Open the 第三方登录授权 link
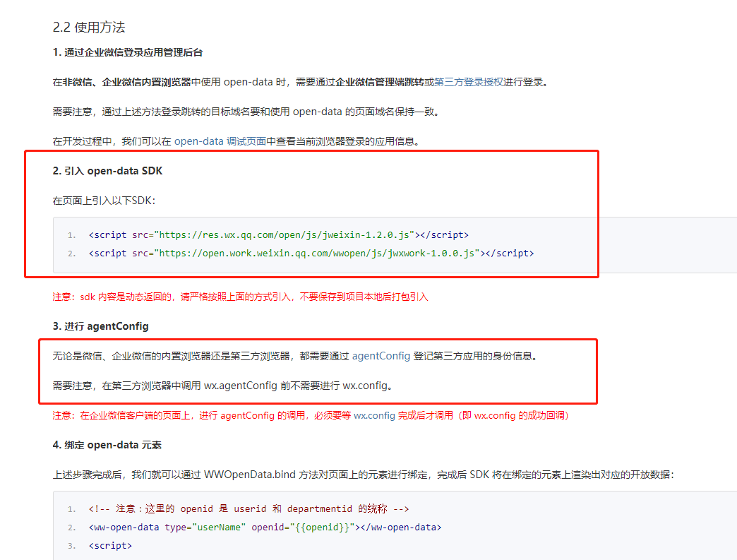Screen dimensions: 737x560 [x=469, y=83]
